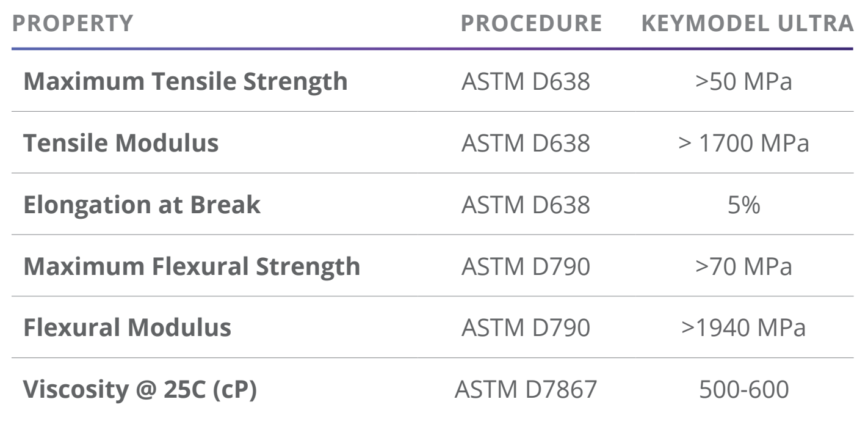Click ASTM D790 in Maximum Flexural Strength row
This screenshot has width=868, height=424.
526,267
